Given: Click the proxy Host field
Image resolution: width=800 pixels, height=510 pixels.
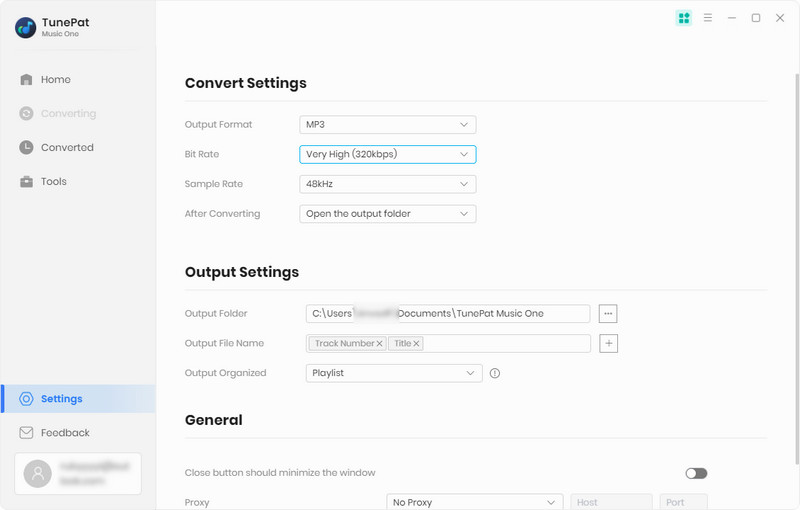Looking at the screenshot, I should click(x=611, y=502).
